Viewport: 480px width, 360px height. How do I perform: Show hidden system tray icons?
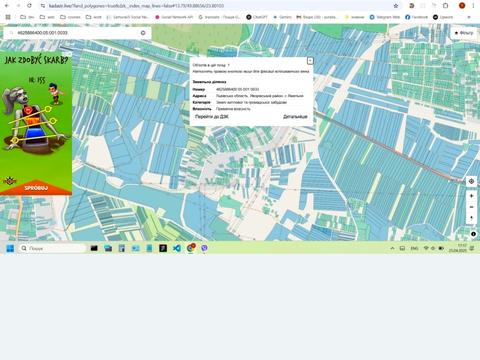(x=392, y=248)
